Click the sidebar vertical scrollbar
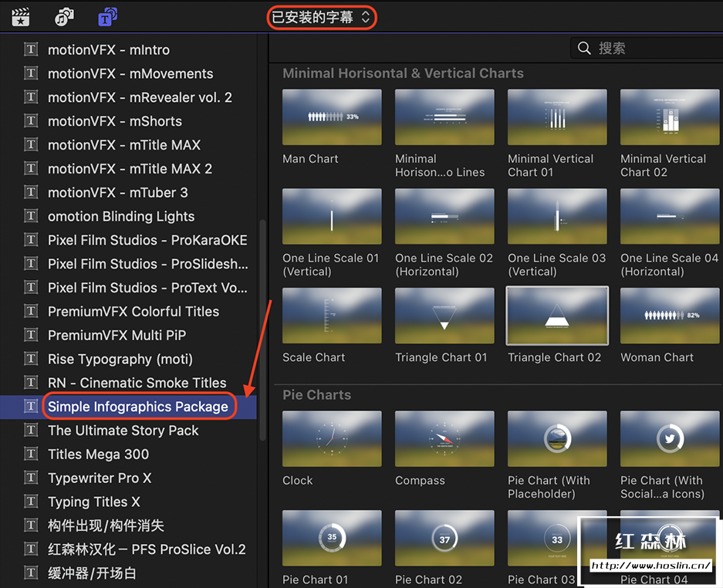This screenshot has width=723, height=588. coord(263,329)
